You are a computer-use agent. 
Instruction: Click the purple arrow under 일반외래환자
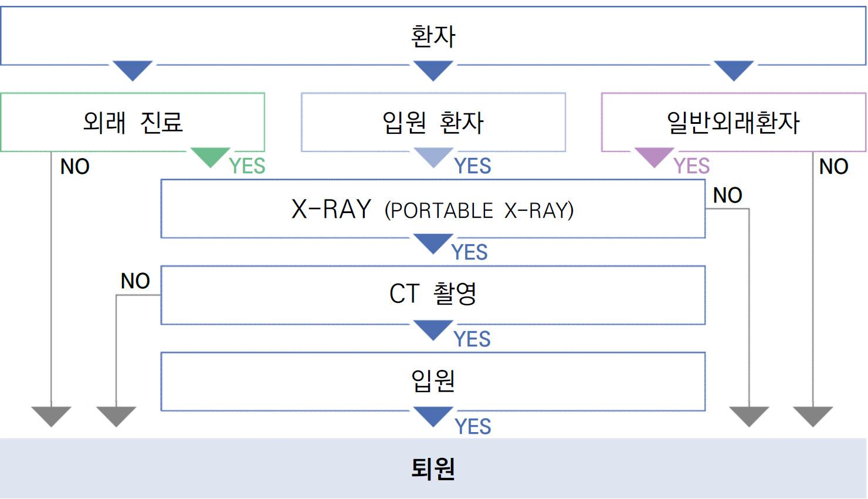point(655,157)
